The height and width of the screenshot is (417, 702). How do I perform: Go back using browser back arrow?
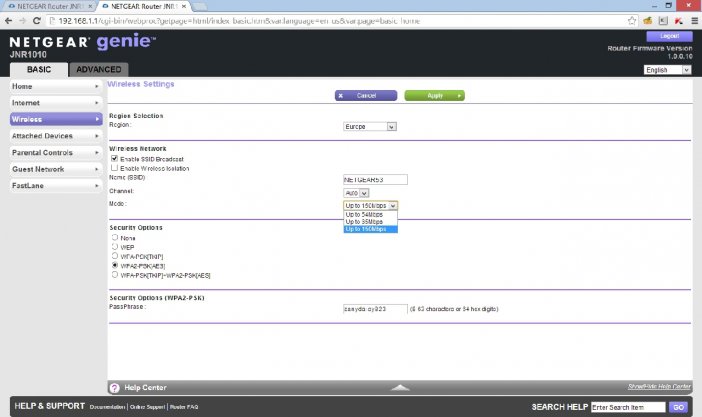pyautogui.click(x=9, y=21)
